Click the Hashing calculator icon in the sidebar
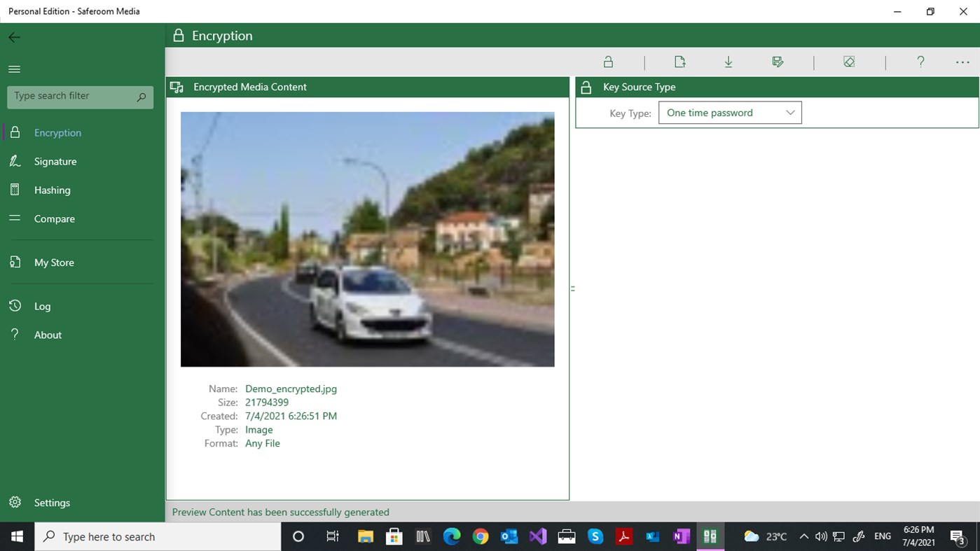The width and height of the screenshot is (980, 551). click(x=15, y=190)
